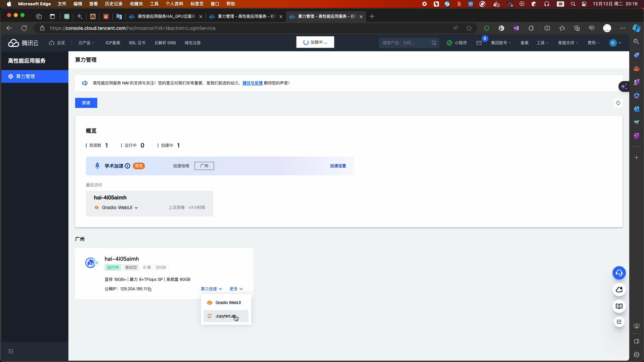Click the 新建 button
The image size is (644, 362).
[x=86, y=103]
